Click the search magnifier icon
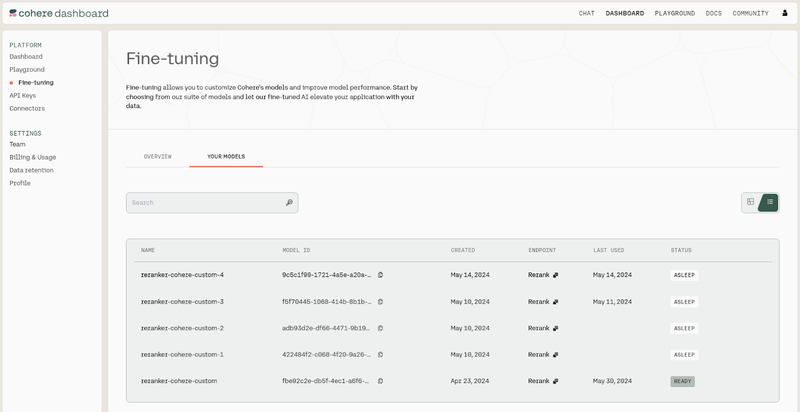 click(x=289, y=203)
